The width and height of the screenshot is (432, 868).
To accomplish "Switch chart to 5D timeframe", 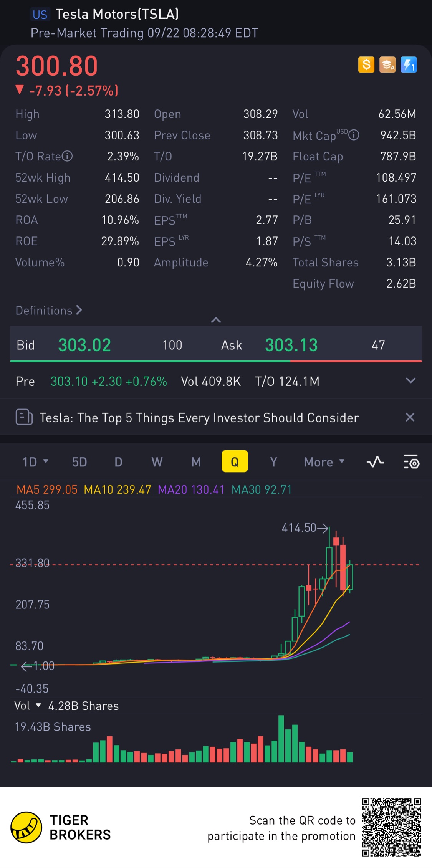I will (79, 462).
